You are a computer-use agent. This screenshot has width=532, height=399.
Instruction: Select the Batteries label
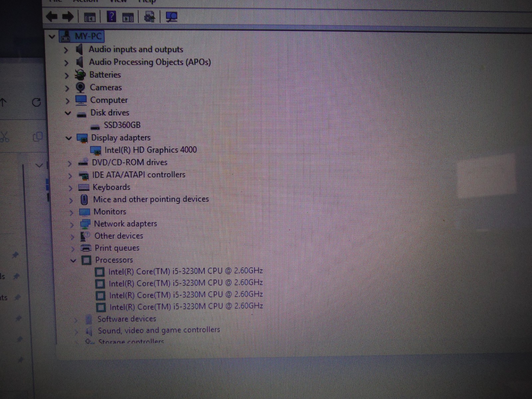coord(105,75)
